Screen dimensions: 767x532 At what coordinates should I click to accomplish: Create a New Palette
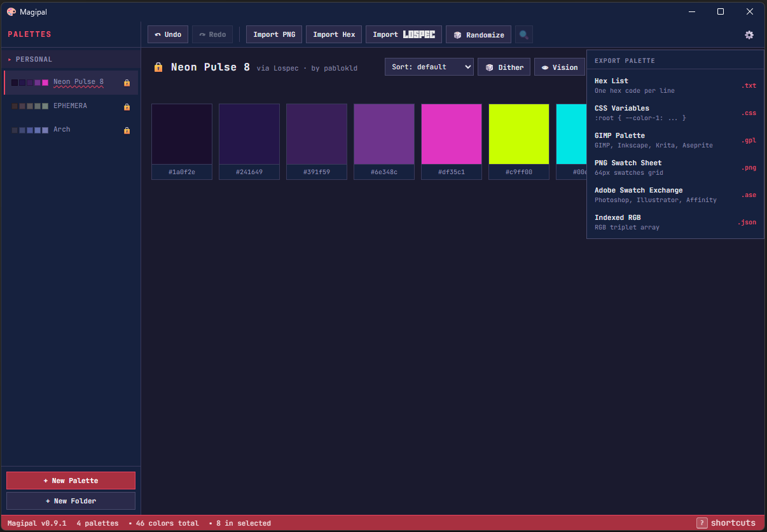[71, 481]
